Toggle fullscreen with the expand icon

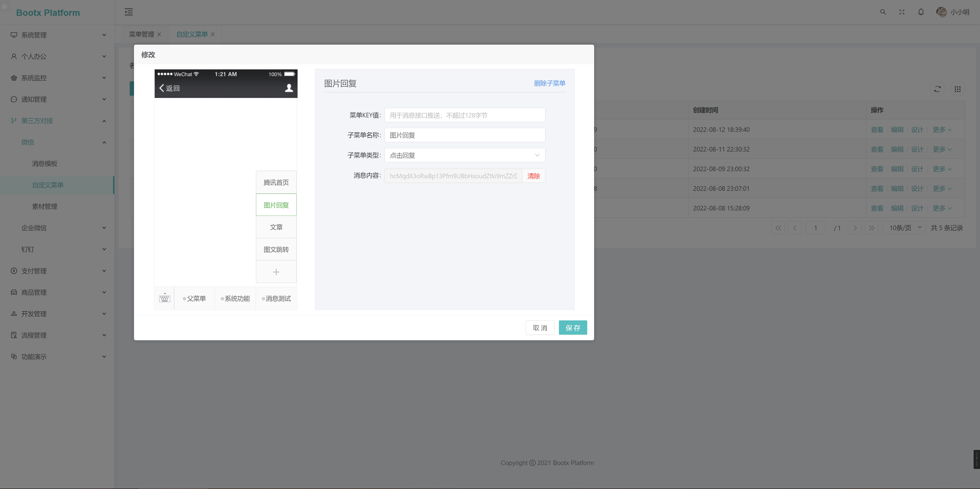pyautogui.click(x=902, y=12)
